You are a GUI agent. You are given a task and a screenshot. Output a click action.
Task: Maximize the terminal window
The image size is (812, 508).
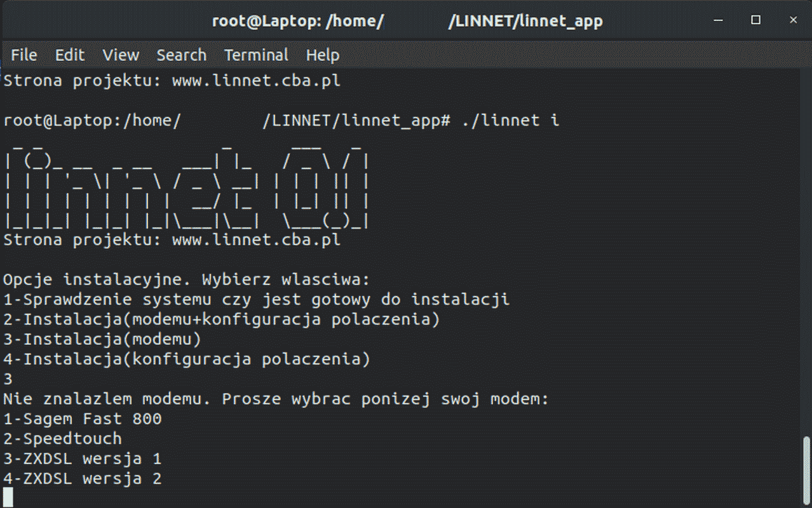(755, 21)
